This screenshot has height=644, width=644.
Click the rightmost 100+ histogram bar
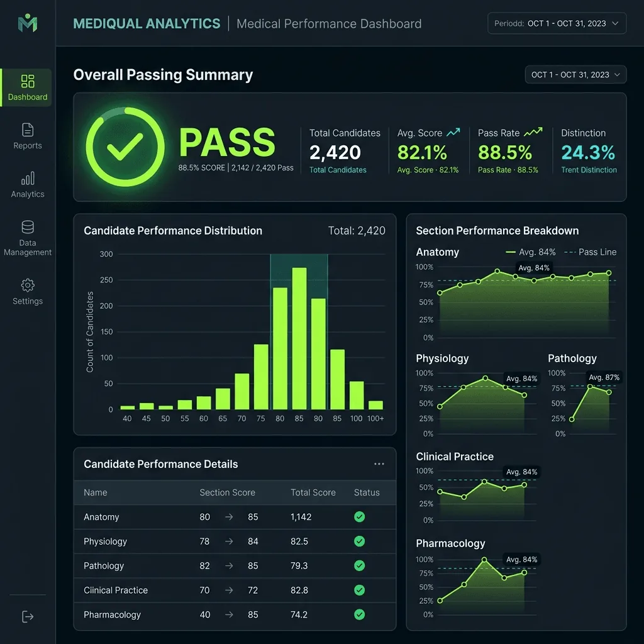375,405
